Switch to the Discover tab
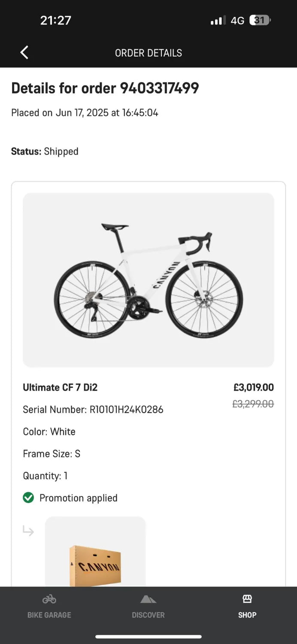This screenshot has height=644, width=297. coord(148,606)
